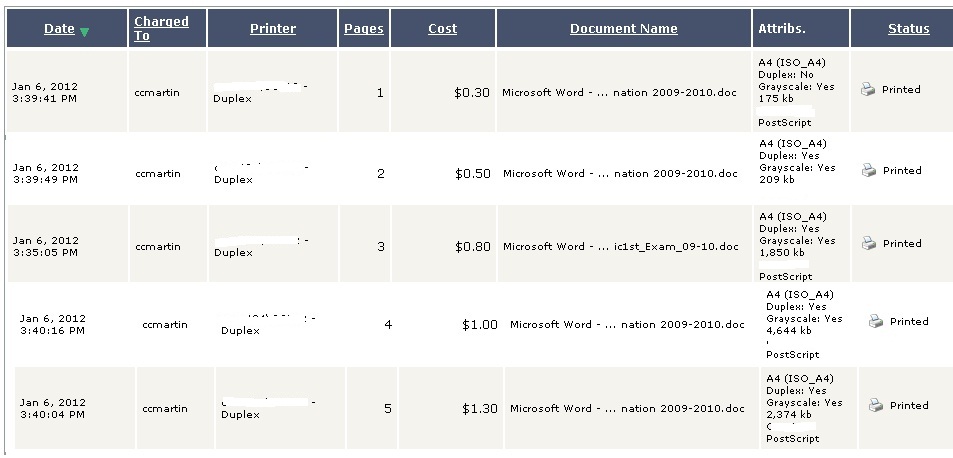Click the 3:40:16 PM date cell

(x=52, y=324)
